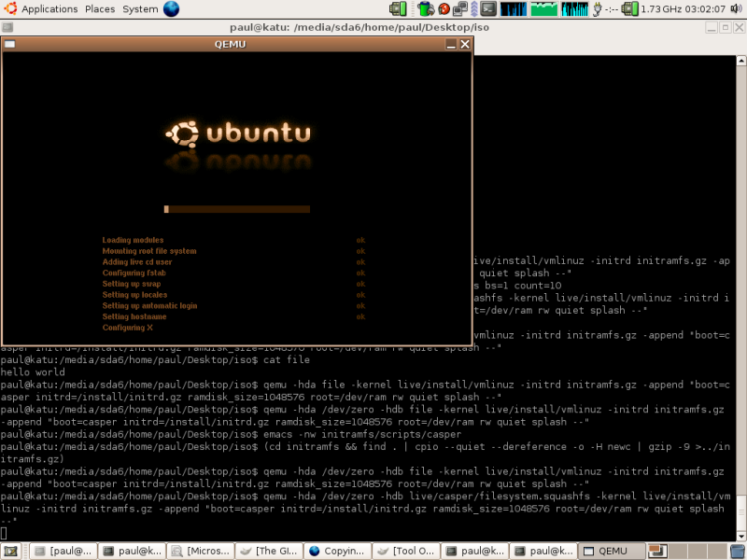
Task: Click the 03:02:07 clock
Action: [705, 9]
